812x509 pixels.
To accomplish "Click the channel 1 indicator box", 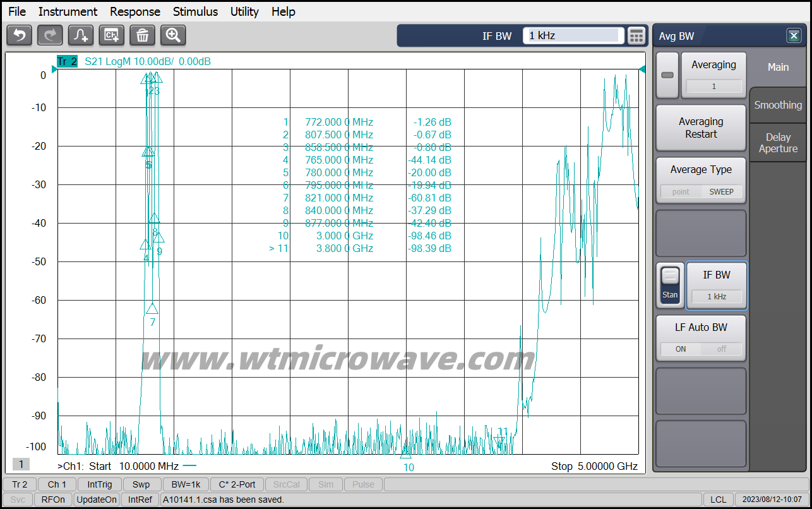I will (21, 464).
